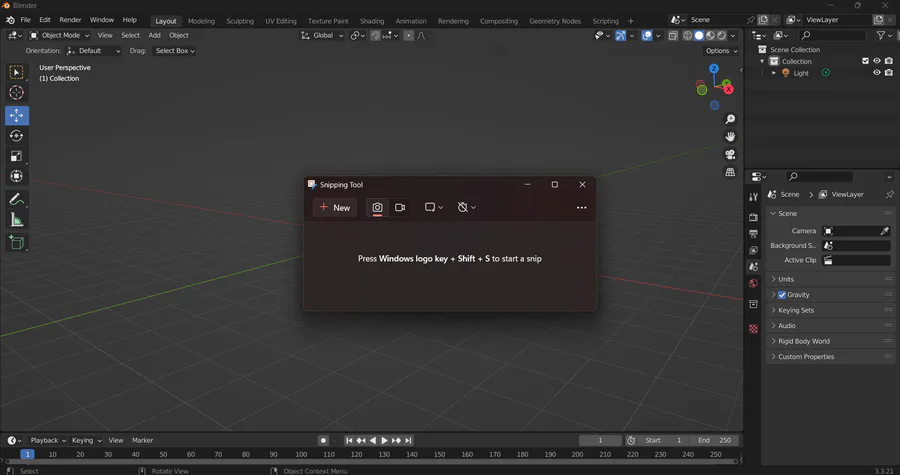Toggle X-ray mode in the viewport header
The image size is (900, 475).
(673, 36)
